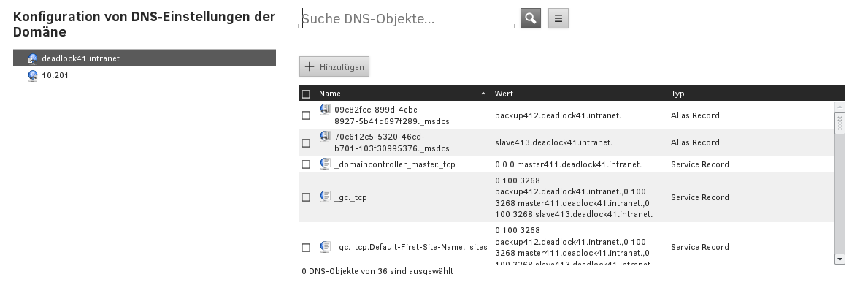Image resolution: width=868 pixels, height=293 pixels.
Task: Click the _gc._tcp service record icon
Action: [326, 197]
